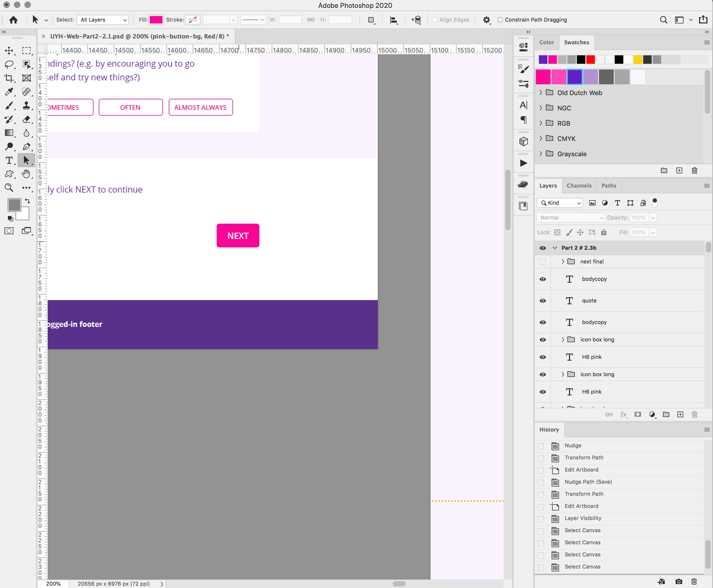Expand the Old Dutch Web swatch folder
This screenshot has height=588, width=713.
541,92
